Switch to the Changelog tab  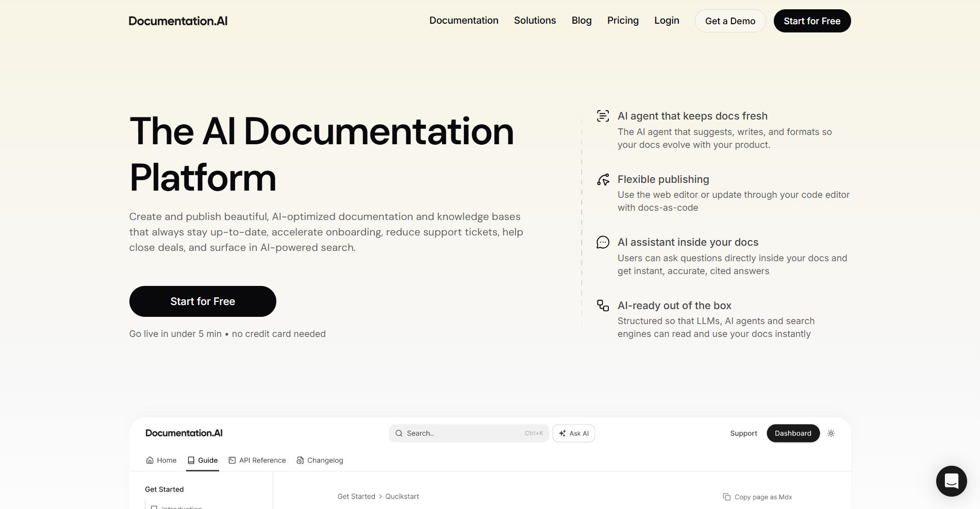[x=320, y=460]
